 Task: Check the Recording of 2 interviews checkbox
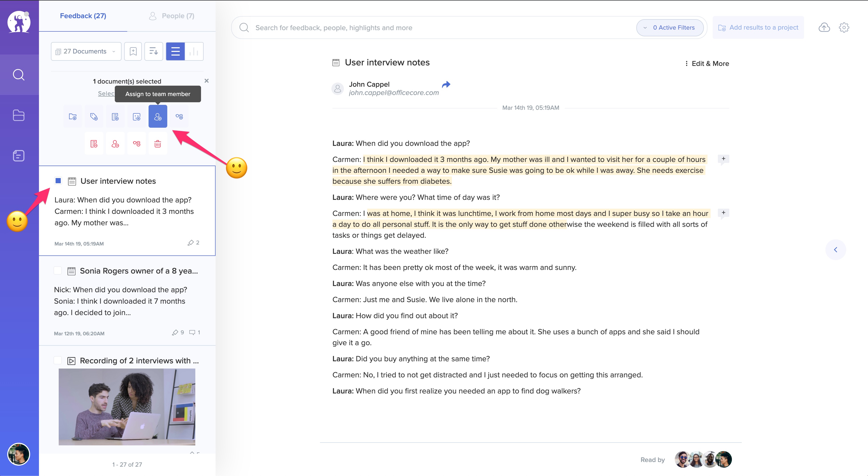pyautogui.click(x=58, y=360)
